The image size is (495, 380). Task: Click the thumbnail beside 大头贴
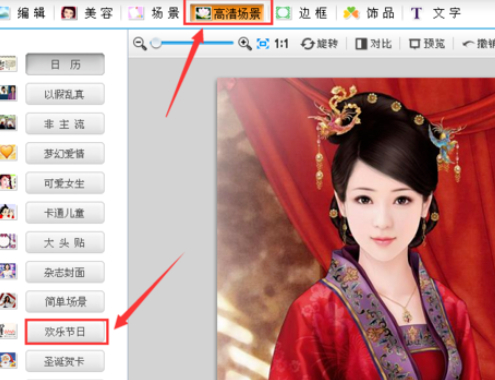tap(8, 241)
